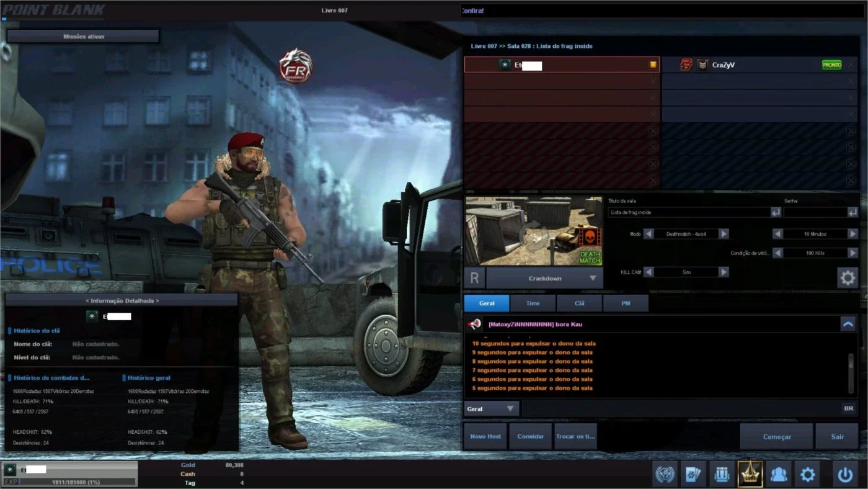Leave the room with Sair
The height and width of the screenshot is (489, 868).
pos(837,436)
